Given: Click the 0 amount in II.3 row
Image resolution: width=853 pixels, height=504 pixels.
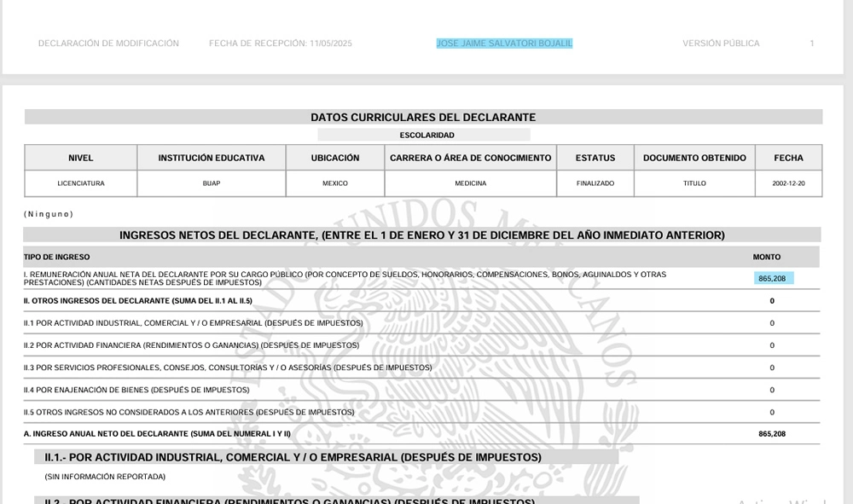Looking at the screenshot, I should (772, 368).
